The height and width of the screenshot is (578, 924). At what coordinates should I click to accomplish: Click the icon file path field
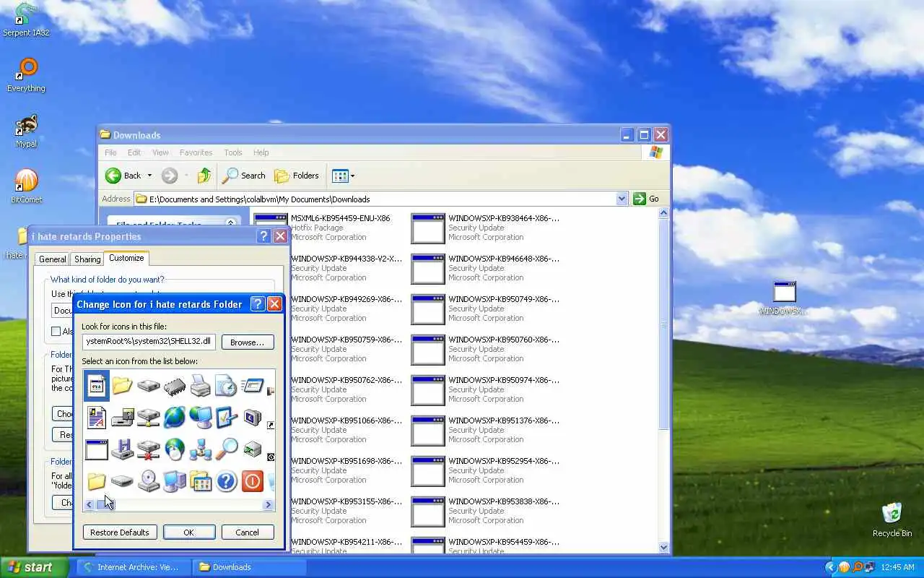(x=149, y=342)
